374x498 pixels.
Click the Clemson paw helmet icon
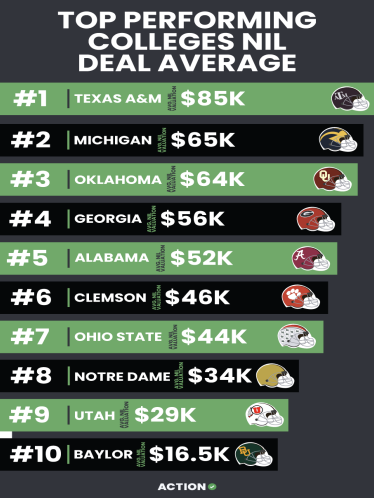coord(301,297)
